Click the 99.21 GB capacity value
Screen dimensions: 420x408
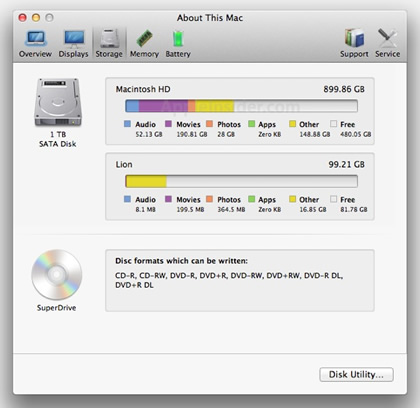pos(347,165)
